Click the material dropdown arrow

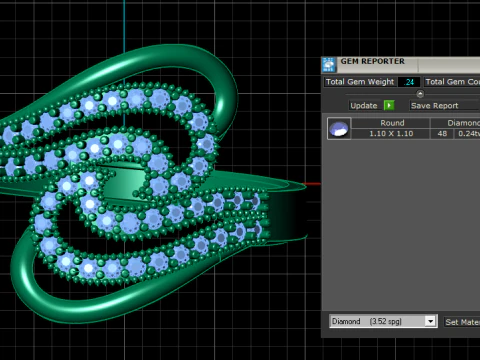pos(430,321)
